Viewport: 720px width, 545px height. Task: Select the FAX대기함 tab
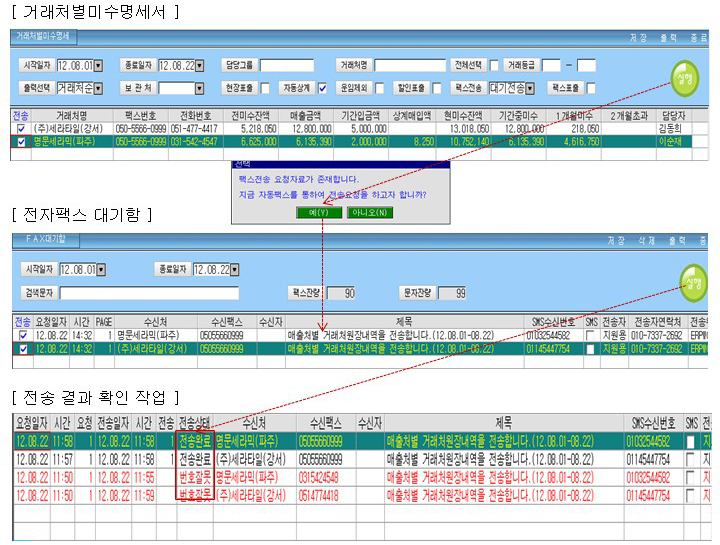tap(45, 239)
